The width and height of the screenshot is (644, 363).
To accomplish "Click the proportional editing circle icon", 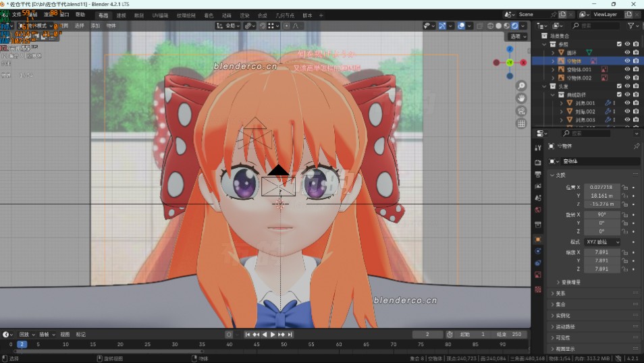I will tap(287, 26).
